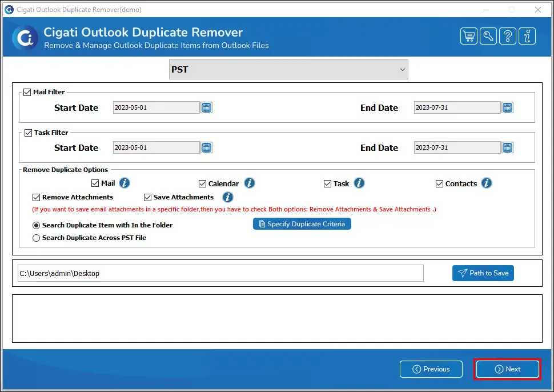Open Mail Filter End Date calendar picker
Viewport: 554px width, 392px height.
507,107
